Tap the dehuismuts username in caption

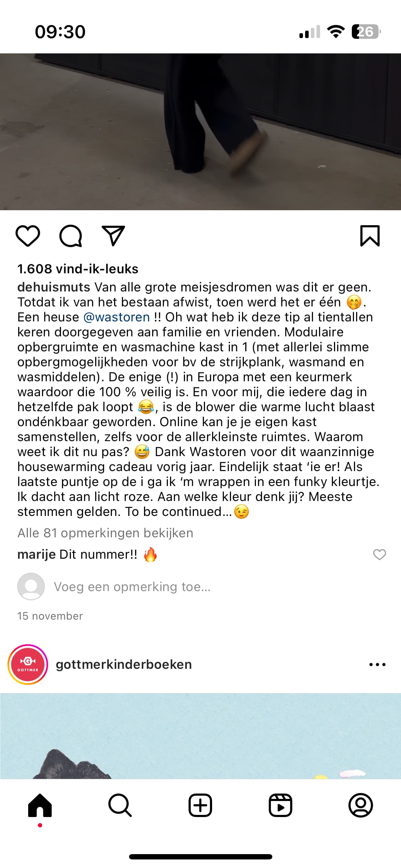pos(54,287)
